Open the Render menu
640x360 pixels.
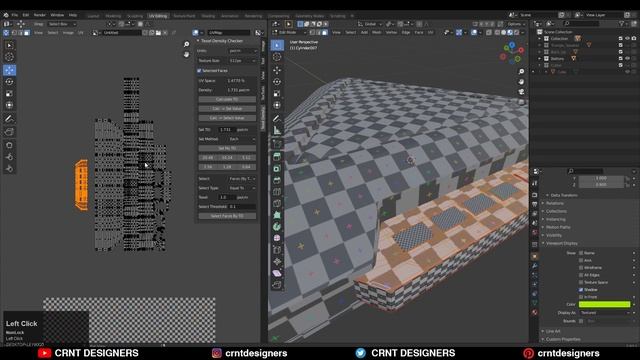point(40,15)
